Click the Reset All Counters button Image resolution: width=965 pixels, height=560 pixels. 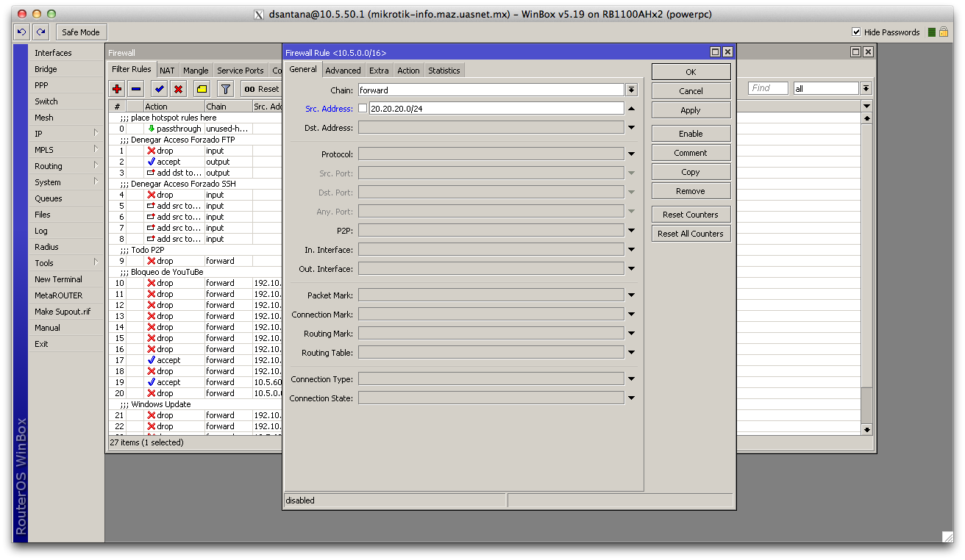click(x=691, y=234)
